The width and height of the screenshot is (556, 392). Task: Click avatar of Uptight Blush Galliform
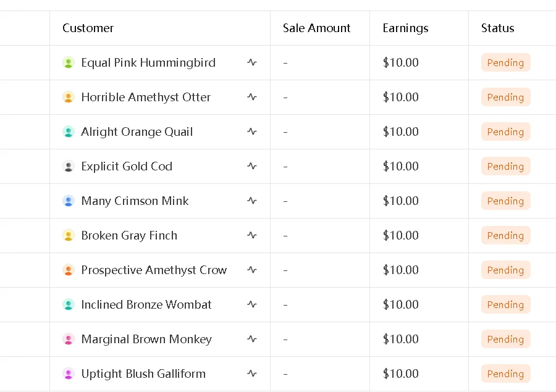coord(69,373)
